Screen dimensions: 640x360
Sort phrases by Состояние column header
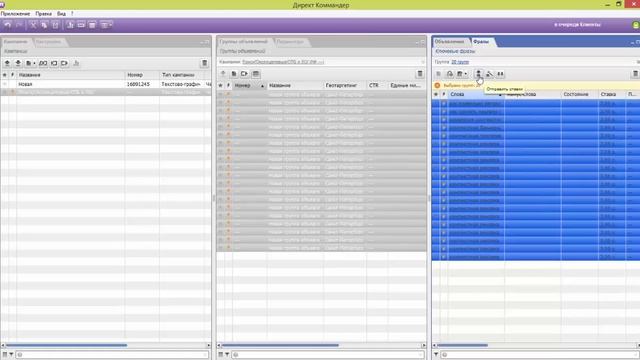[580, 94]
